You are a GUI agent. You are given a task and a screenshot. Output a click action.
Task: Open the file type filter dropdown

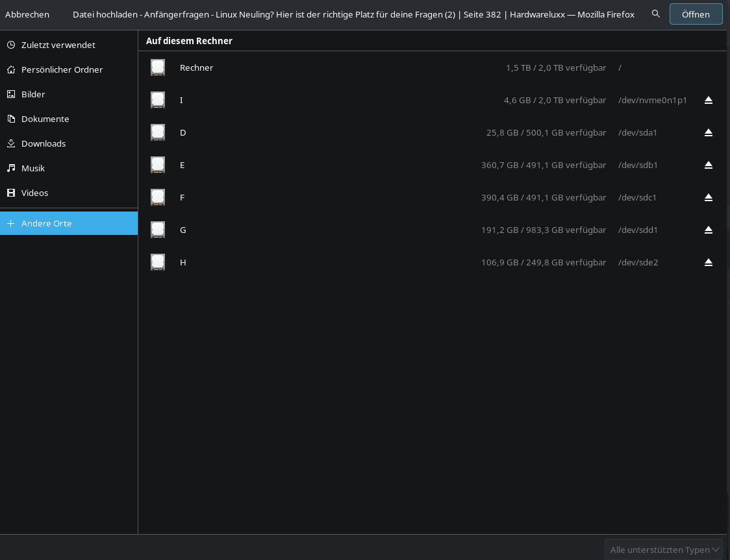click(x=664, y=550)
